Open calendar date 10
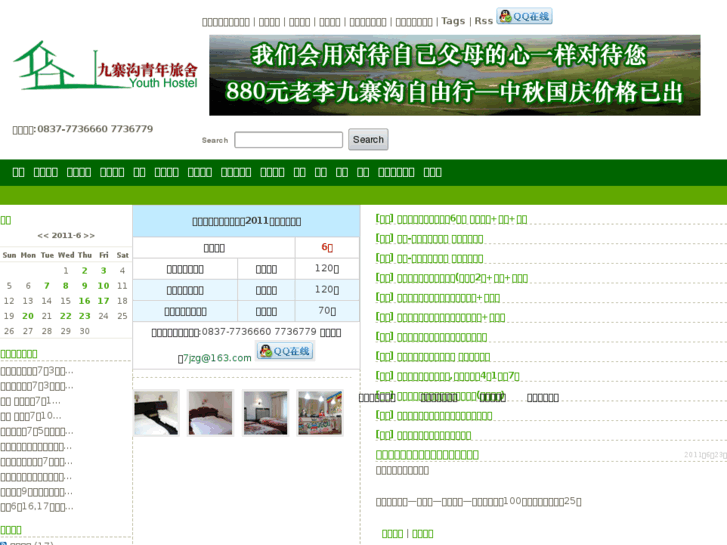The width and height of the screenshot is (727, 545). pyautogui.click(x=103, y=286)
